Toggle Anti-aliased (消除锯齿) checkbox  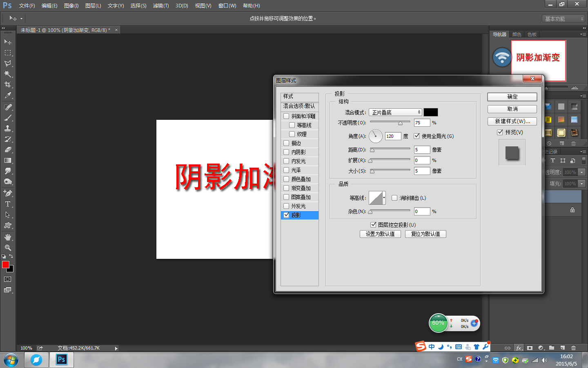coord(394,198)
